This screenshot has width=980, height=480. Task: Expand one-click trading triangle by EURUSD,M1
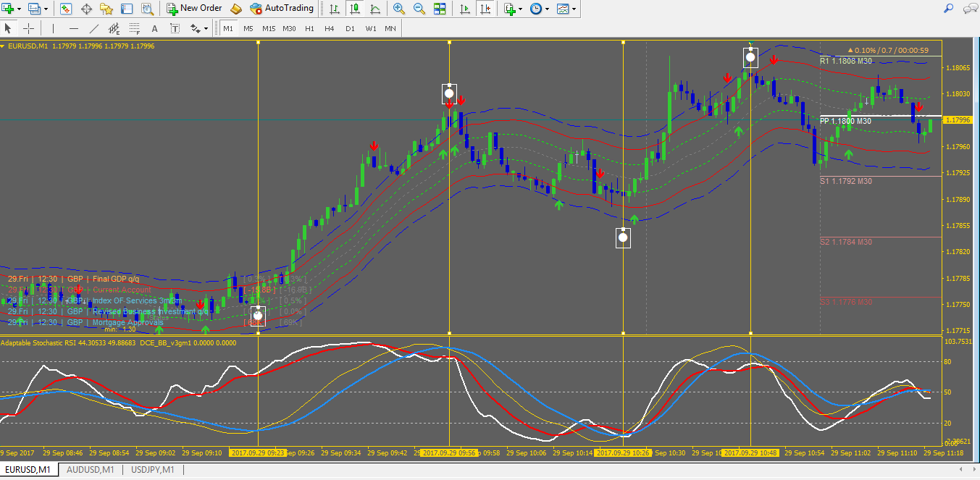click(x=3, y=46)
